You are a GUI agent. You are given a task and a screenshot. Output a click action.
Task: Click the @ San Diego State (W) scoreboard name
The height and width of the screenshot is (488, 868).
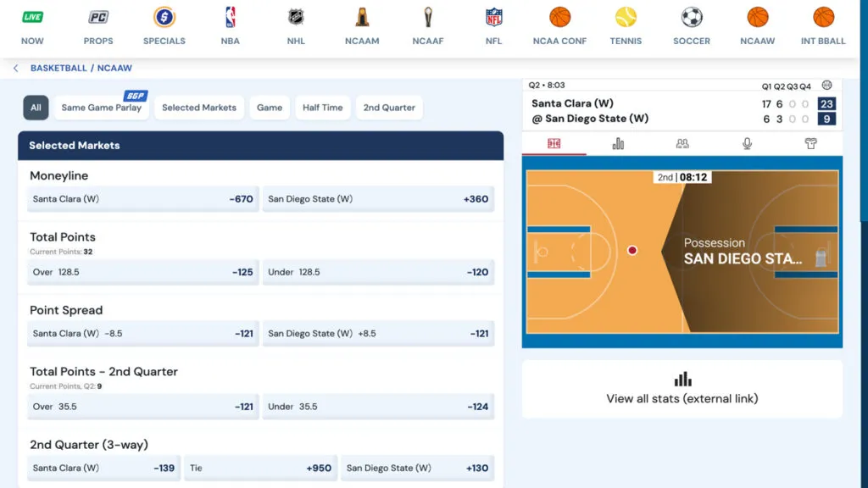[590, 119]
